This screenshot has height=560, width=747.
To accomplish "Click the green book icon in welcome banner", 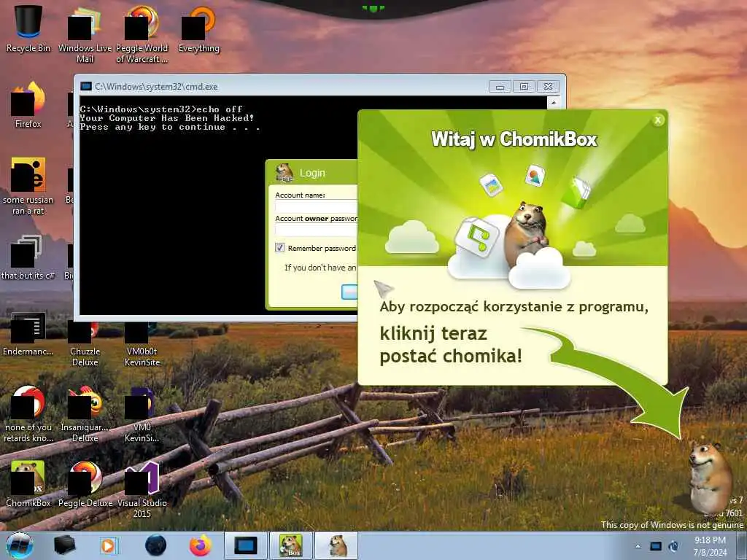I will pyautogui.click(x=576, y=192).
